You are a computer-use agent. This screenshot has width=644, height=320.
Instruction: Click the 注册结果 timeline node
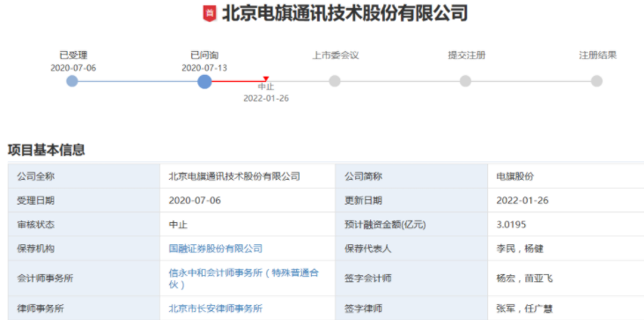point(596,81)
